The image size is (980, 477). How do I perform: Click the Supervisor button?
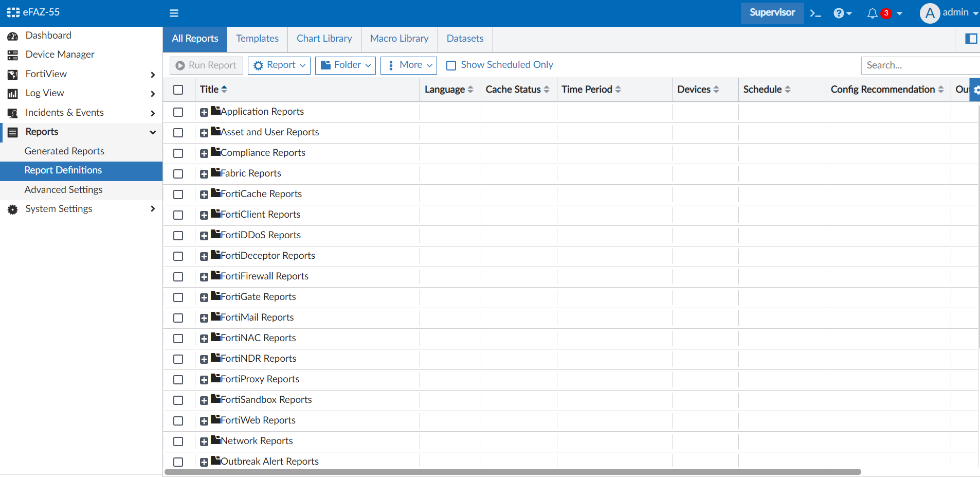coord(772,13)
